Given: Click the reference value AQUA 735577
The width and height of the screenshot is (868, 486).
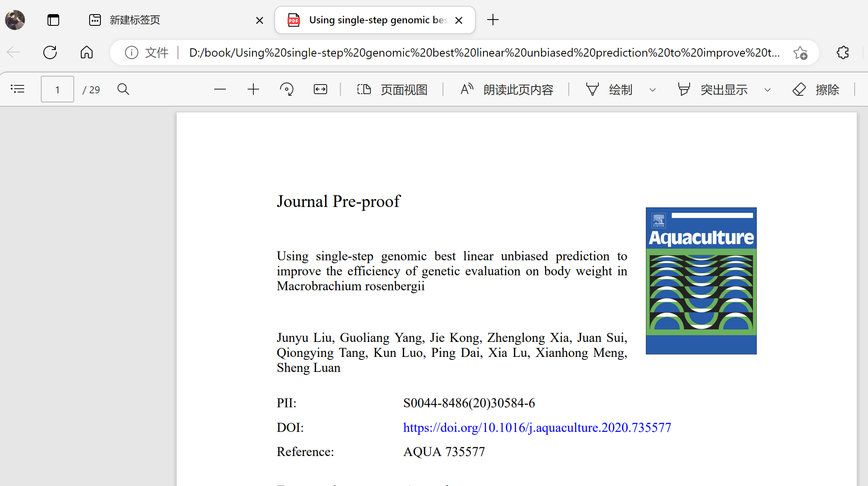Looking at the screenshot, I should click(x=444, y=452).
